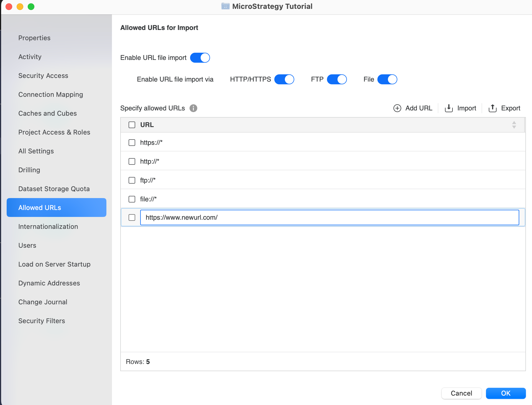Click the info icon beside Specify allowed URLs
532x405 pixels.
pyautogui.click(x=193, y=108)
